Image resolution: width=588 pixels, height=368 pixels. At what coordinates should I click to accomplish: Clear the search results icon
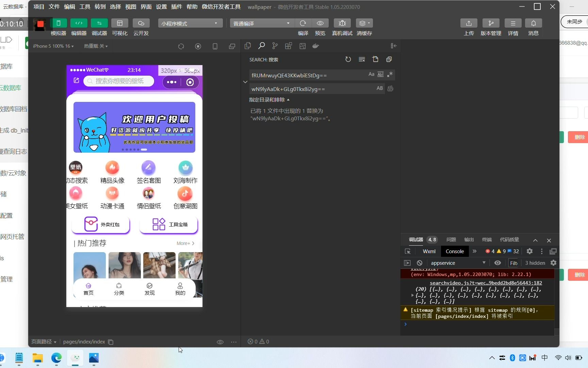point(362,59)
